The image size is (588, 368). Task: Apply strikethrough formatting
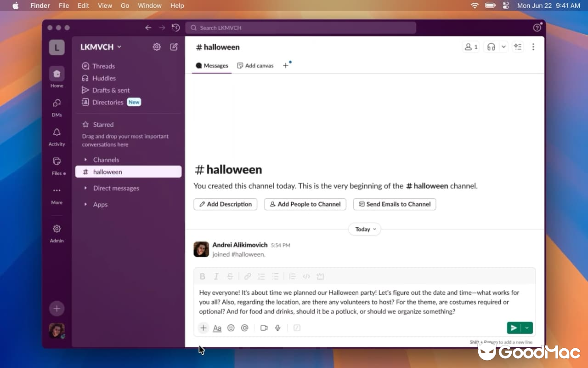point(230,276)
